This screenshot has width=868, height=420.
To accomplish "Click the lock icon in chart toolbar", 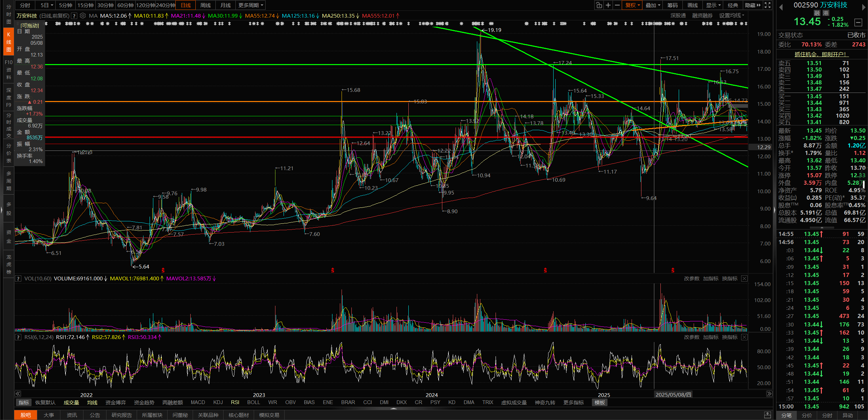I will (599, 5).
